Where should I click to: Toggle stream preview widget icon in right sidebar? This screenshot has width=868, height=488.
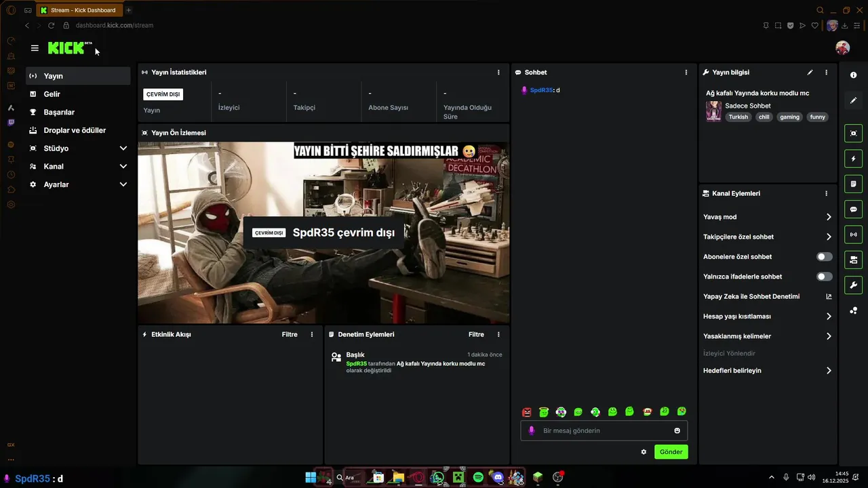(853, 134)
